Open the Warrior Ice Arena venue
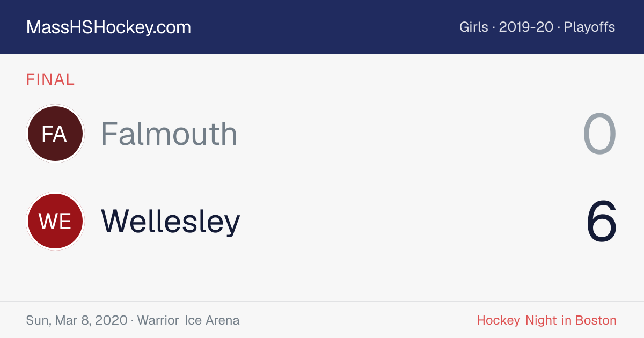 click(188, 321)
